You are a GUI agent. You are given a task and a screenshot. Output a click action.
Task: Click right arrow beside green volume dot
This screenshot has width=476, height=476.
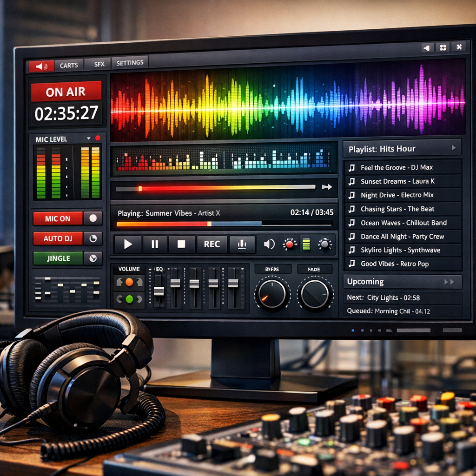pyautogui.click(x=139, y=299)
